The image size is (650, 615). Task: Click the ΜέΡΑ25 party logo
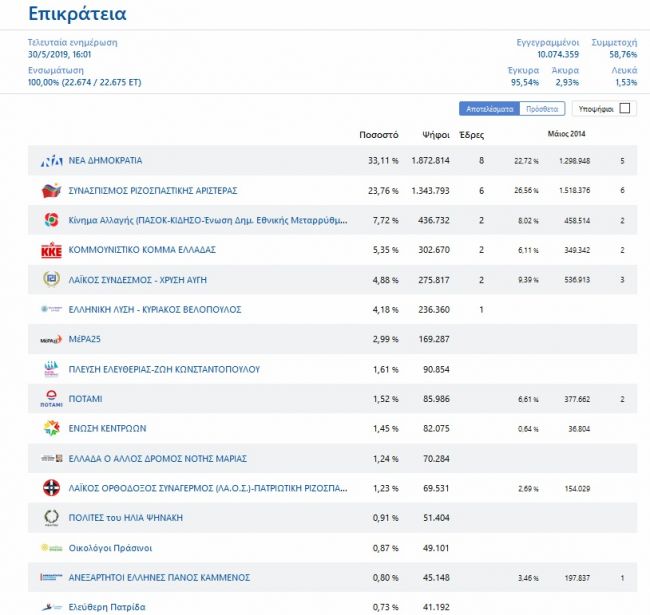click(x=51, y=340)
